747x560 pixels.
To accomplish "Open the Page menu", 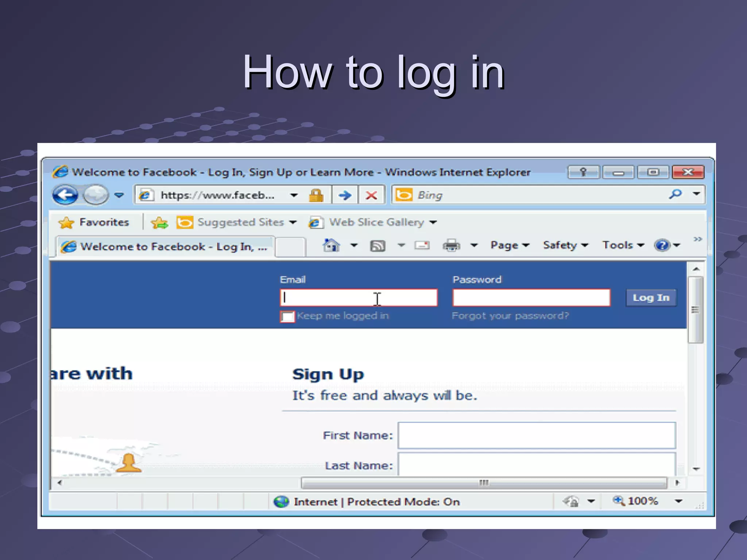I will (510, 245).
